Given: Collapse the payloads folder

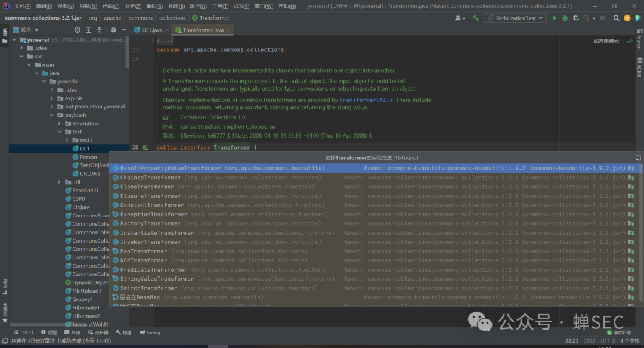Looking at the screenshot, I should (x=51, y=115).
